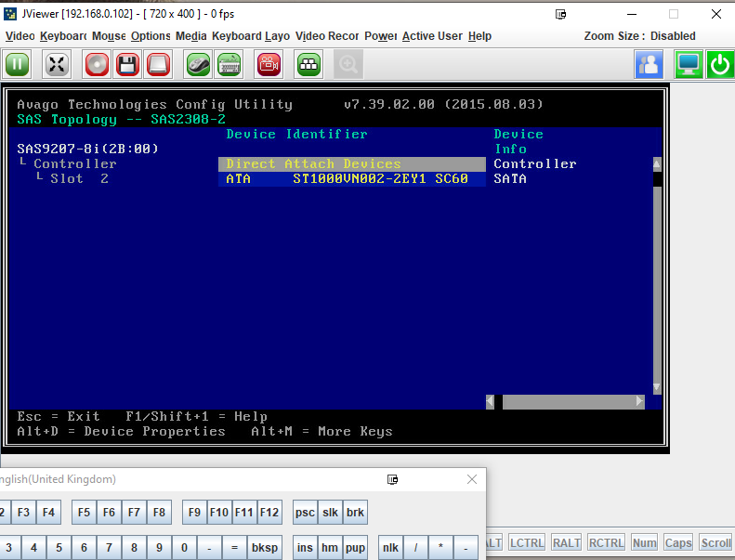Click the full screen arrows icon
Image resolution: width=735 pixels, height=560 pixels.
pos(57,64)
